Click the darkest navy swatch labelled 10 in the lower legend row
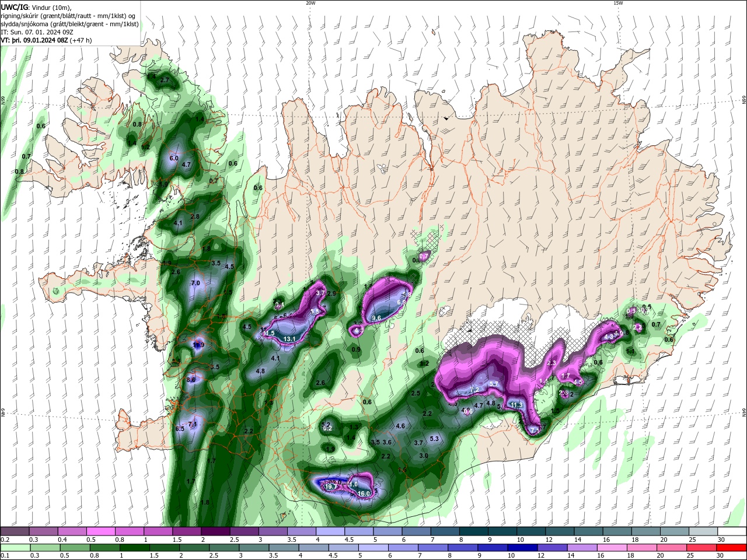This screenshot has height=560, width=747. (x=521, y=548)
